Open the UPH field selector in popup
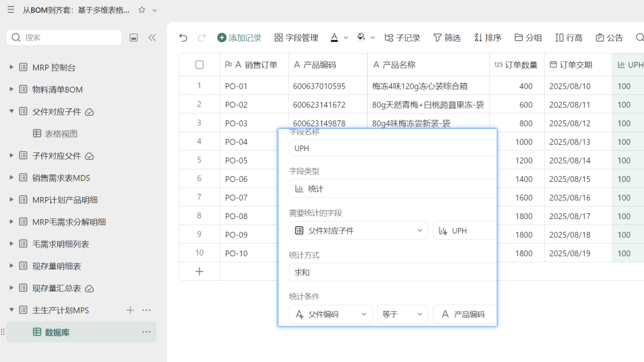Screen dimensions: 644x362 465,231
